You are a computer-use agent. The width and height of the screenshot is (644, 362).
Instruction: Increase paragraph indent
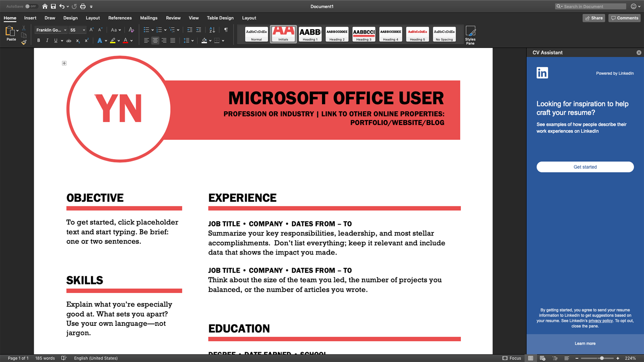(198, 30)
